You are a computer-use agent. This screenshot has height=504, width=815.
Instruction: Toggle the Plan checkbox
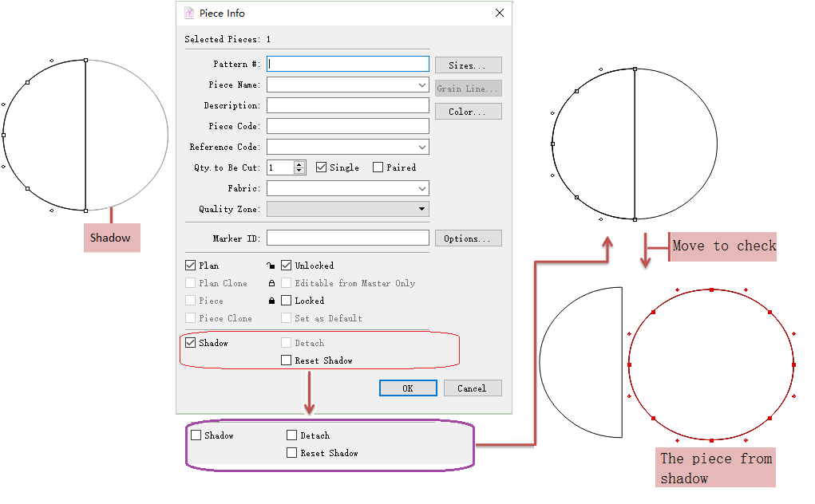[190, 266]
